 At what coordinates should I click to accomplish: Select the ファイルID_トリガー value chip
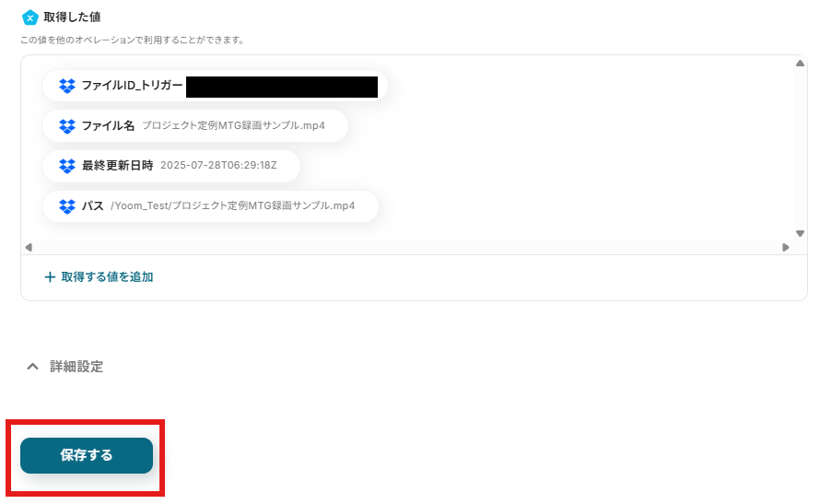(x=215, y=86)
